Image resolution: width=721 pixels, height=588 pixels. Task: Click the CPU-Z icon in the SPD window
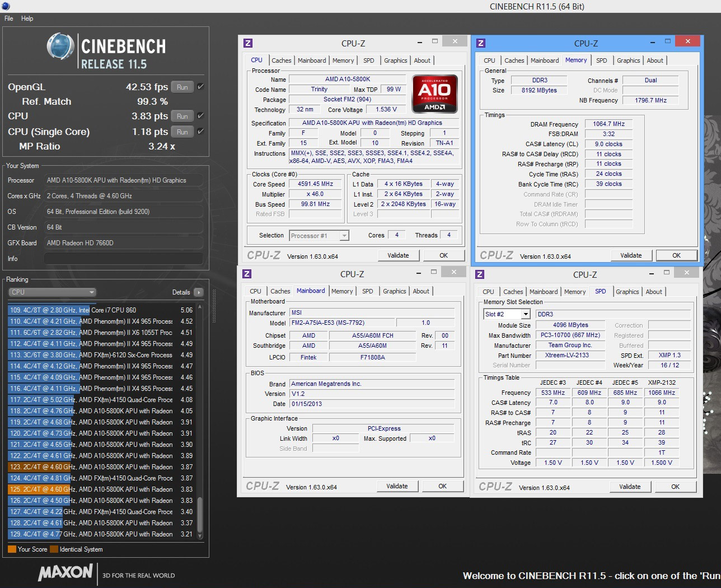pyautogui.click(x=480, y=274)
